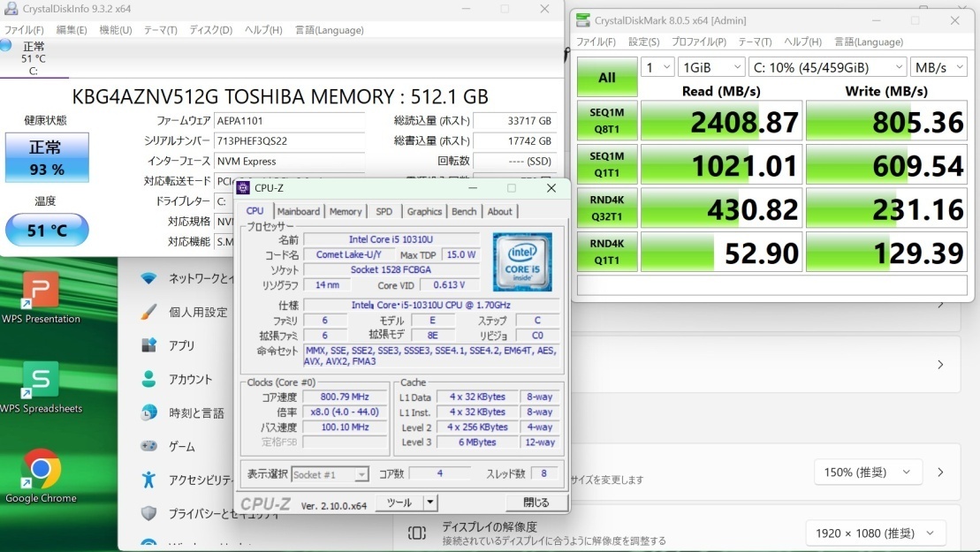Click the serial number field 713PHEF3QS22
Screen dimensions: 980x552
289,140
